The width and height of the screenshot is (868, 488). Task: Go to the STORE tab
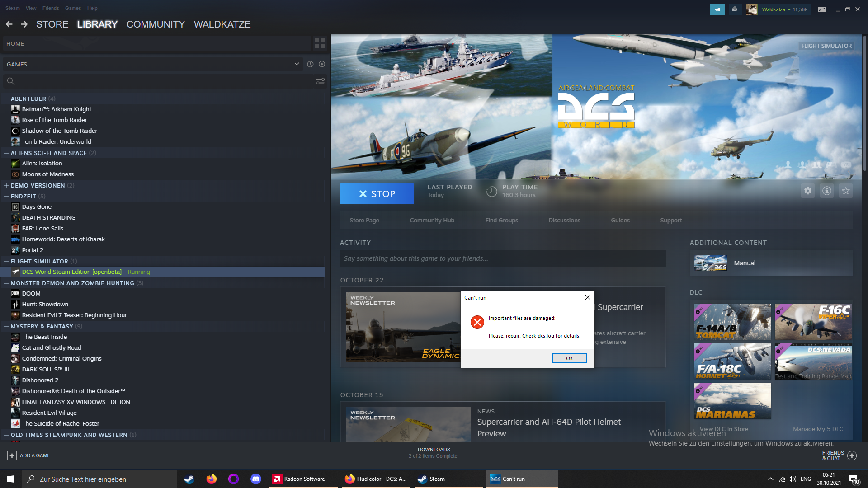pyautogui.click(x=52, y=24)
